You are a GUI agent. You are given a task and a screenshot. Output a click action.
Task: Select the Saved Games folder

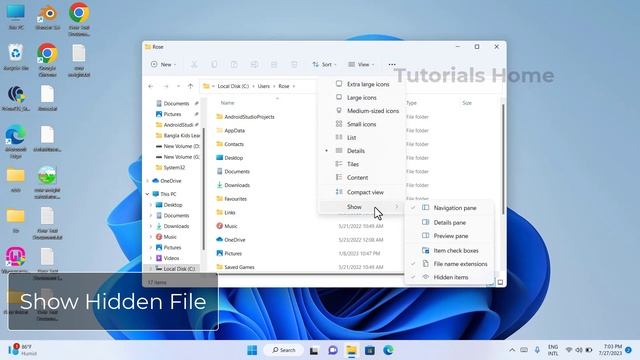click(x=235, y=267)
